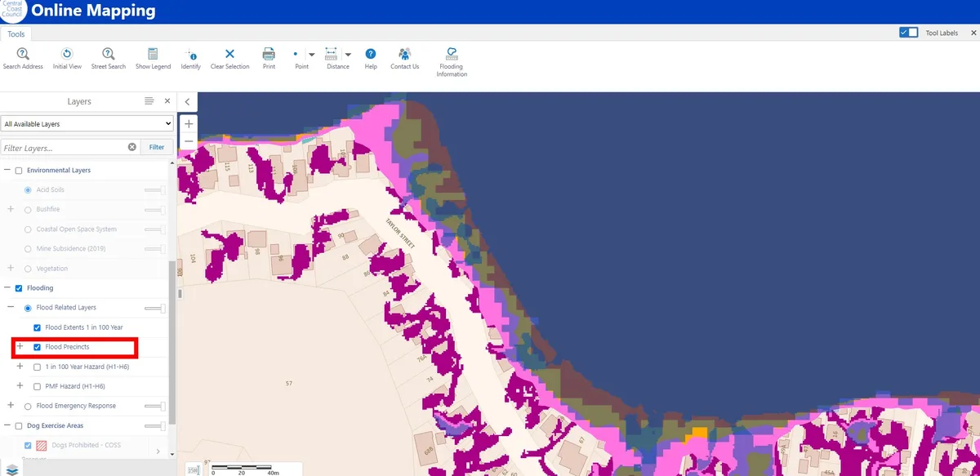Open the All Available Layers dropdown

[87, 124]
